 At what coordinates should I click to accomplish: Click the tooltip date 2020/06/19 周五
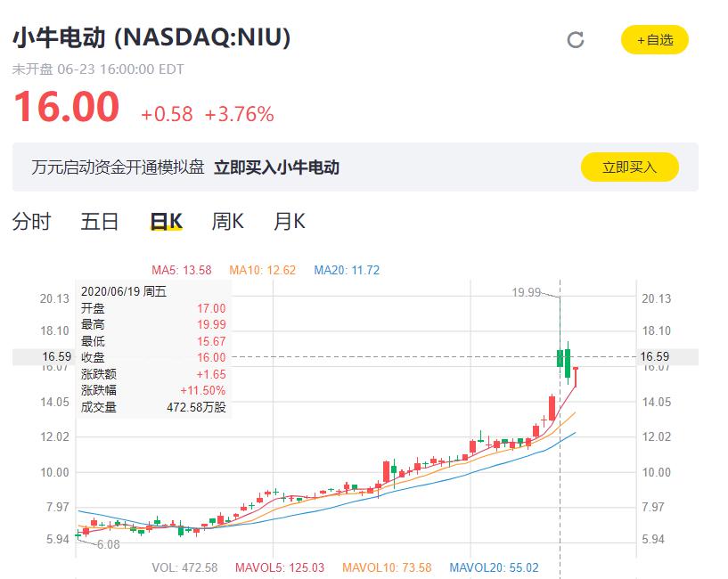pos(124,291)
